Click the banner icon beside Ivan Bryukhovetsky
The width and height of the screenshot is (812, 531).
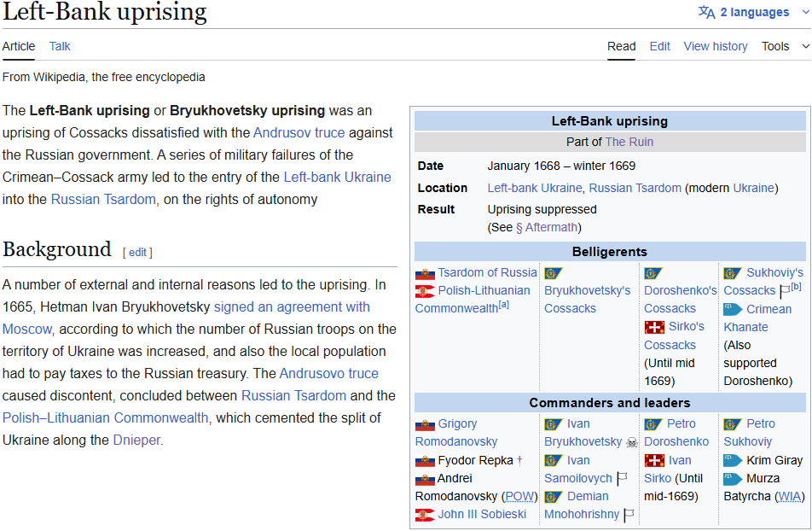[554, 424]
